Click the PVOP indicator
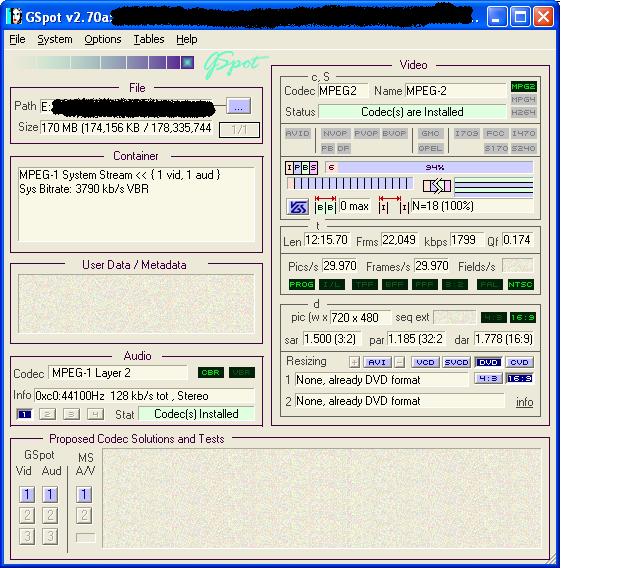 [366, 133]
